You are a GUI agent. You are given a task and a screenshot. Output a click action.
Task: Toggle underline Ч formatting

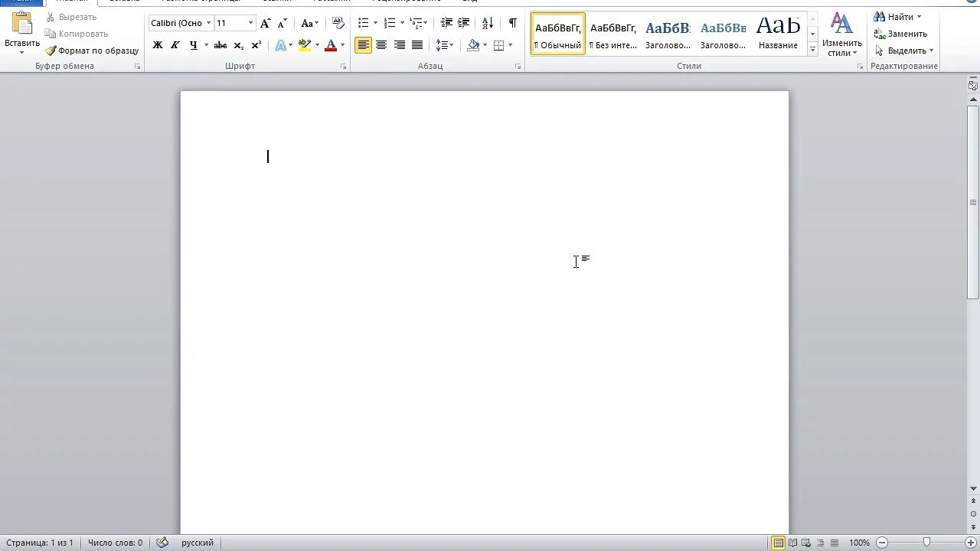193,45
